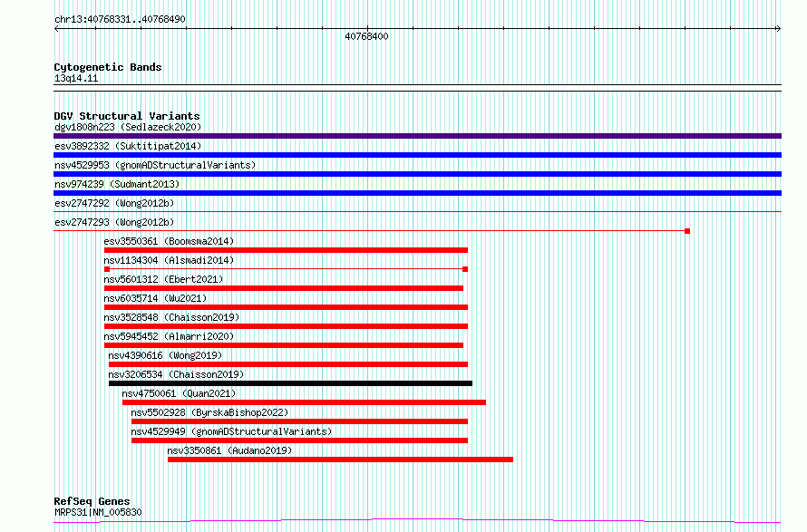Click the black bar under nsv3206534

tap(291, 383)
